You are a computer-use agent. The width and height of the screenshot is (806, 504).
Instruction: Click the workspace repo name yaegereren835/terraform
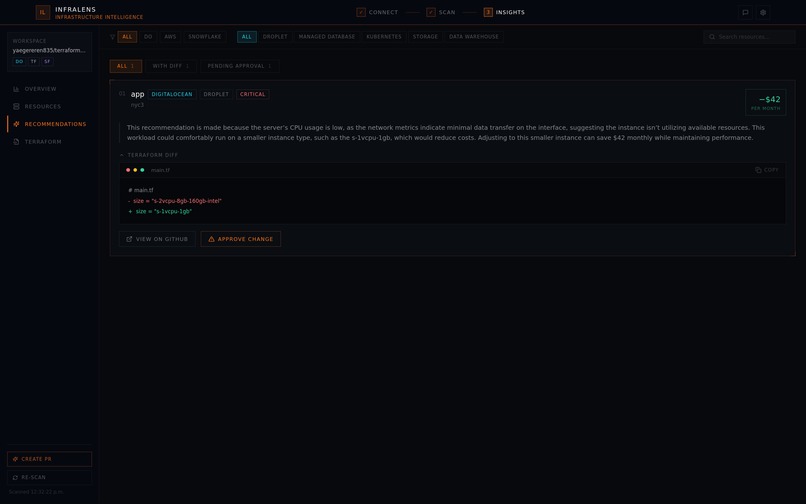[49, 50]
